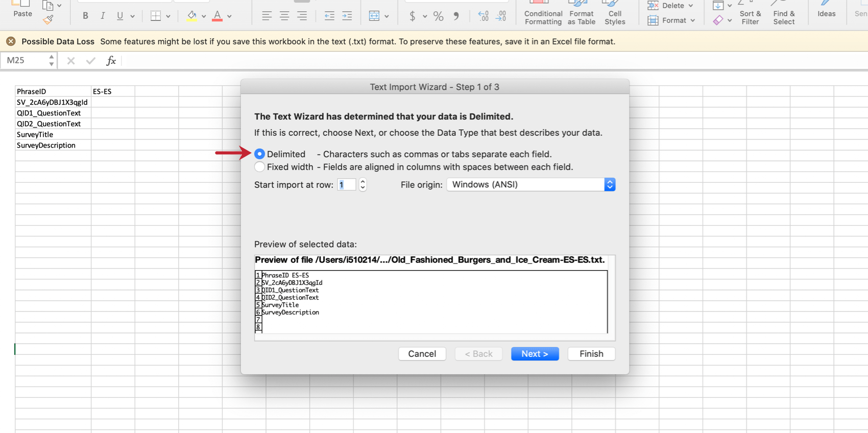Viewport: 868px width, 433px height.
Task: Click the increase indent icon
Action: tap(347, 16)
